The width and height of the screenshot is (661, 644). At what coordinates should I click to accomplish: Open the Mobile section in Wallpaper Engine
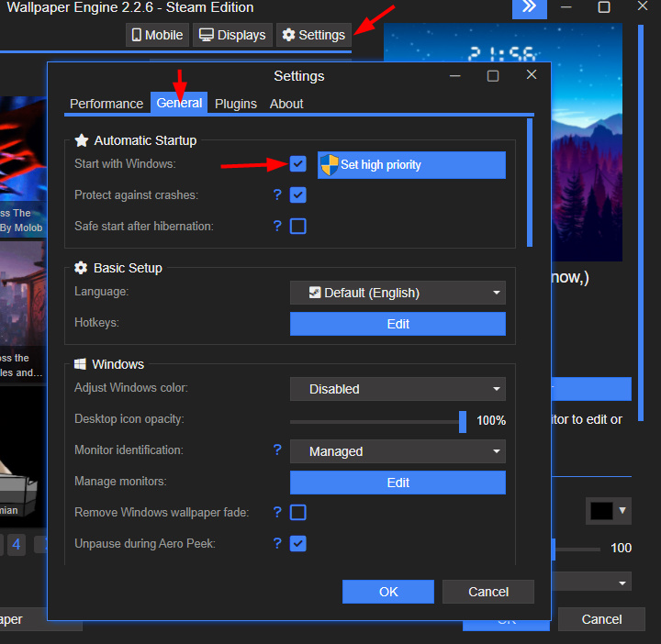157,35
